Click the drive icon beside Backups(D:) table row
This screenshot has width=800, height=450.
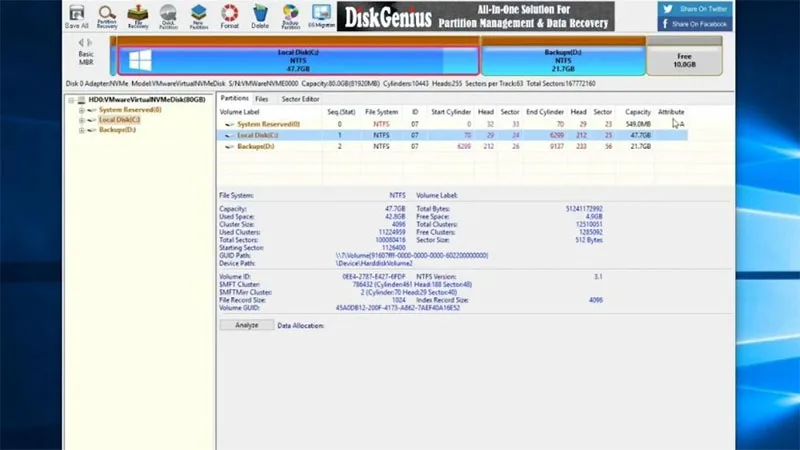point(229,146)
